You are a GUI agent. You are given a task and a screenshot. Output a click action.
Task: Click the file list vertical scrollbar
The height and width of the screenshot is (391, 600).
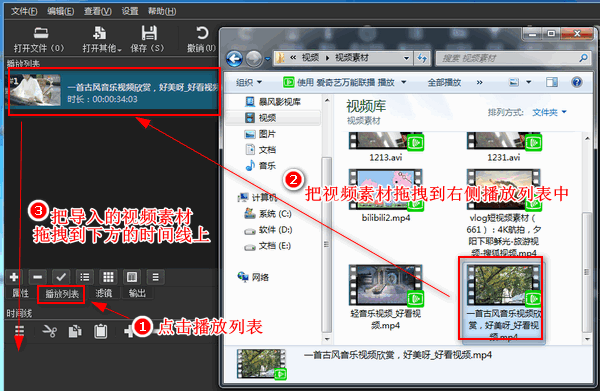(x=587, y=272)
